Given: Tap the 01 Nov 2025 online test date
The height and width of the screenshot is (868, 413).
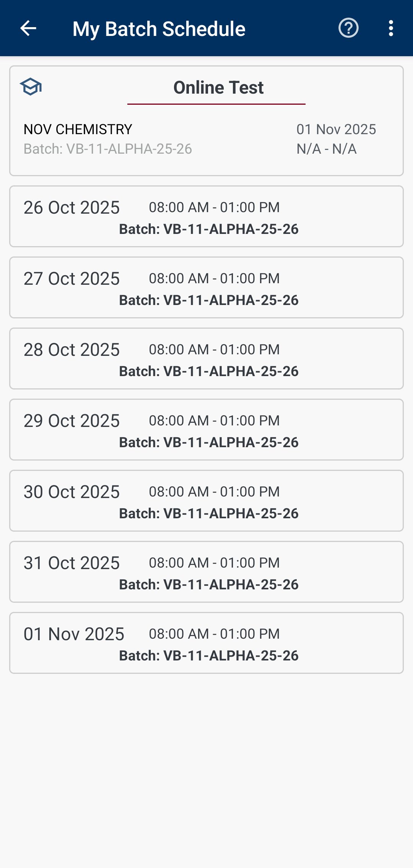Looking at the screenshot, I should click(336, 129).
